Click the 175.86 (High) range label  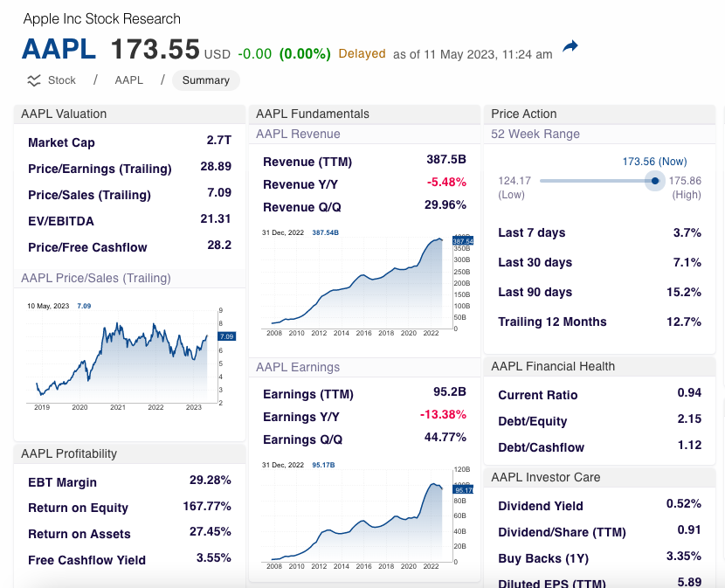click(685, 187)
